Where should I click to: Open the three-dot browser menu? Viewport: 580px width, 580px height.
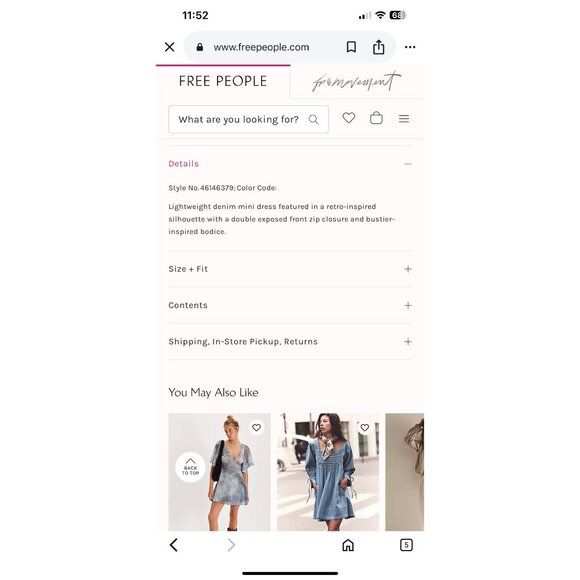pos(410,47)
